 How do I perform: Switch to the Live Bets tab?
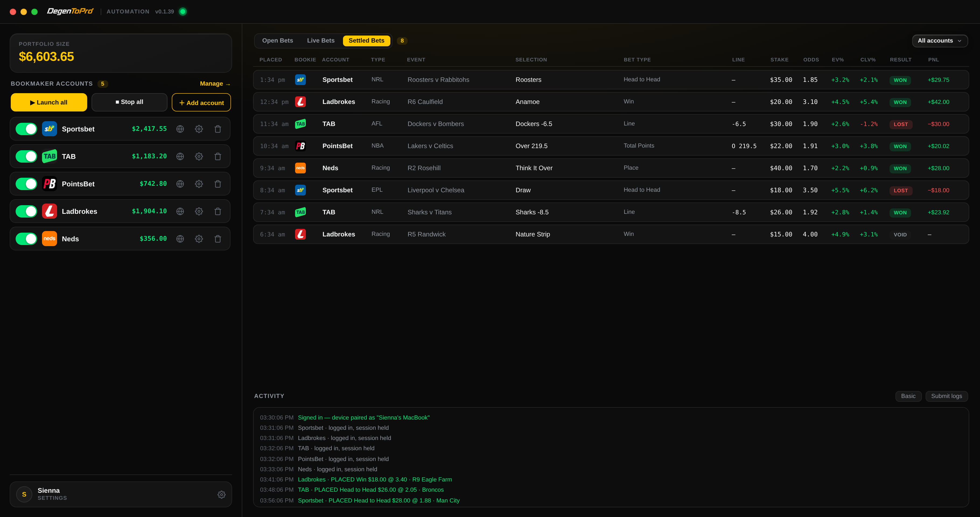321,41
